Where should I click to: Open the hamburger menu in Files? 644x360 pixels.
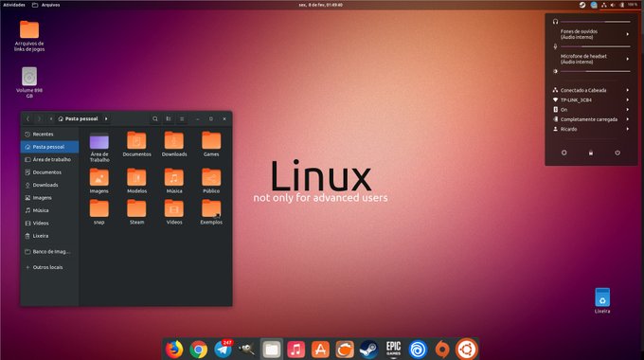pos(182,118)
